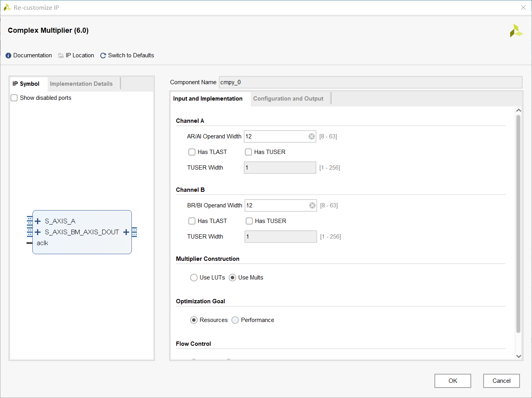The height and width of the screenshot is (398, 532).
Task: Switch to Configuration and Output tab
Action: click(288, 99)
